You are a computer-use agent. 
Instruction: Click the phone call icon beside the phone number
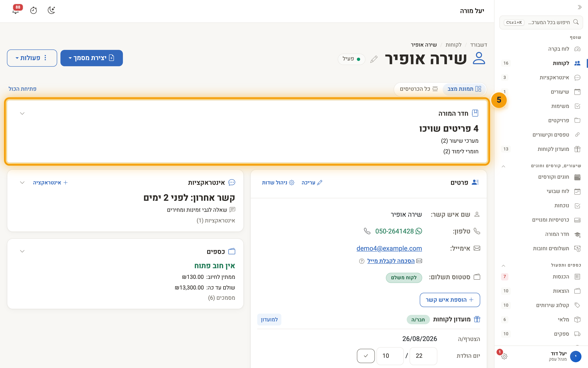pyautogui.click(x=367, y=231)
